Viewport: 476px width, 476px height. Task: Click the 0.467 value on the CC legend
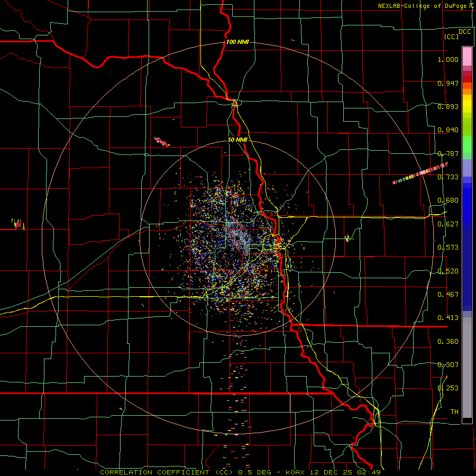coord(448,295)
